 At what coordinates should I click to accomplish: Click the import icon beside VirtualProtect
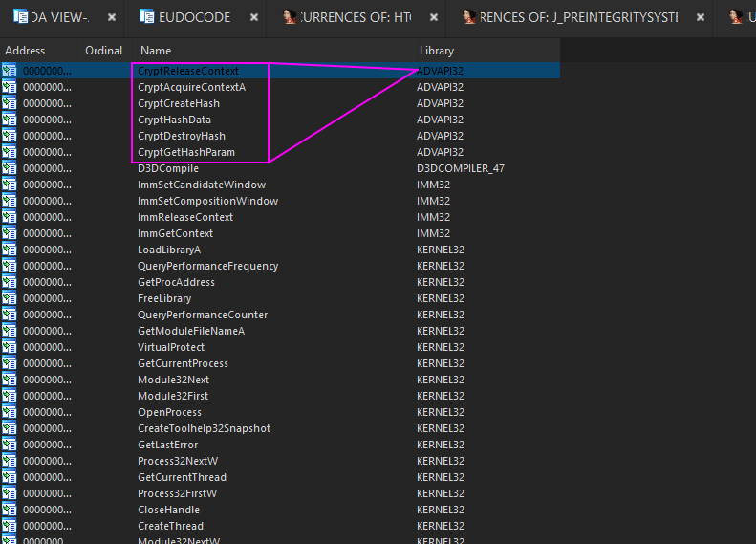[10, 347]
